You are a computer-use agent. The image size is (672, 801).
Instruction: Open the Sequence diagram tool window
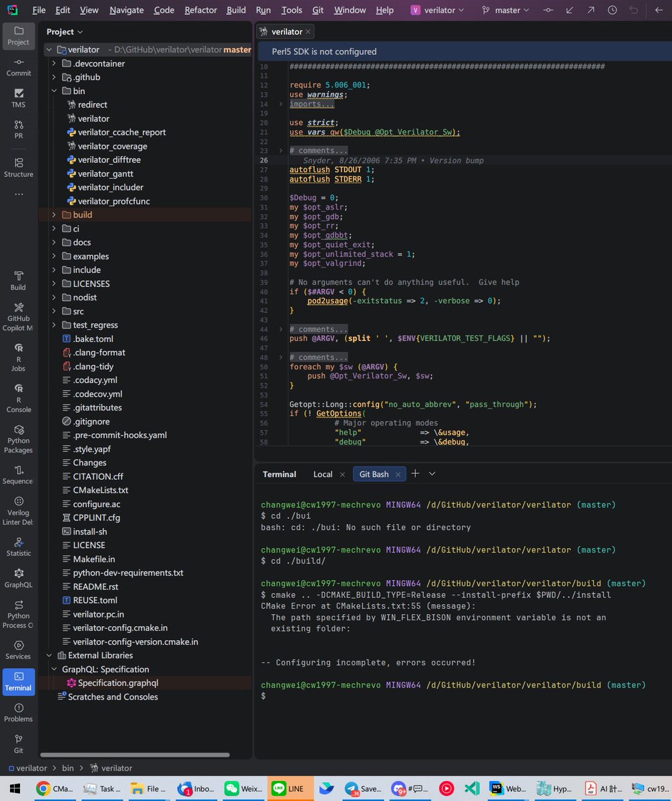pyautogui.click(x=19, y=475)
